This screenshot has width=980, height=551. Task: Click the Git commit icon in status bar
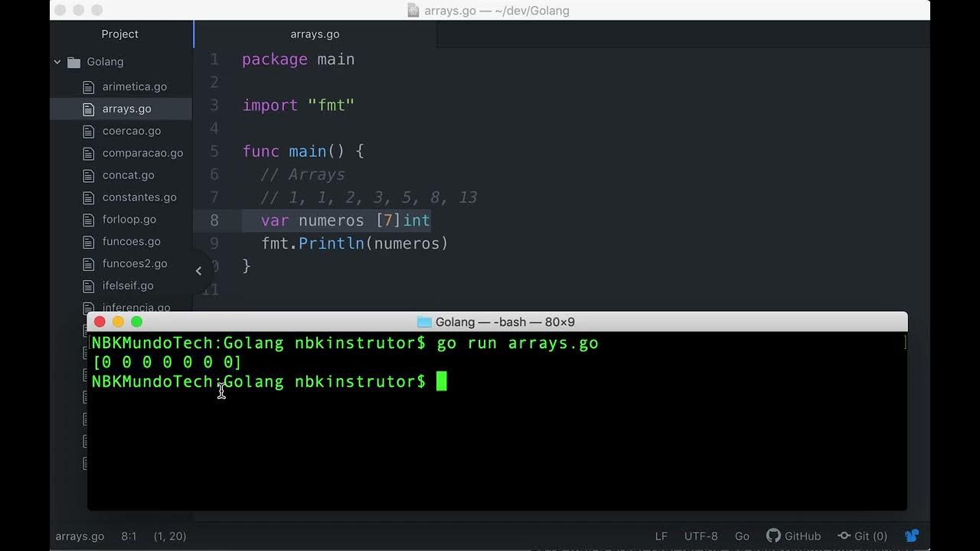click(844, 536)
